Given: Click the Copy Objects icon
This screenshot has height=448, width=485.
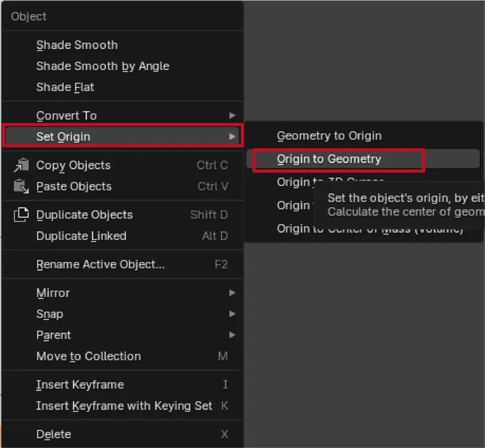Looking at the screenshot, I should point(22,165).
